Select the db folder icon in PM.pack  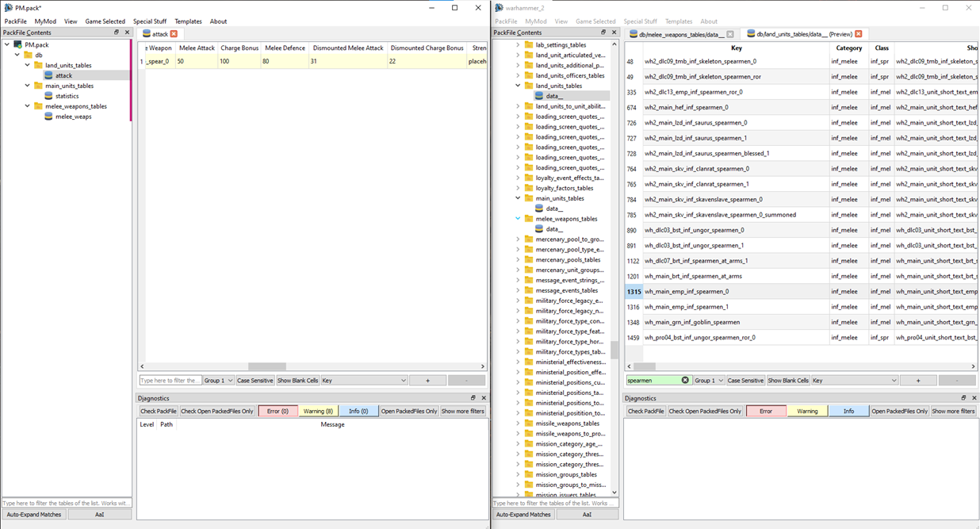[x=28, y=56]
